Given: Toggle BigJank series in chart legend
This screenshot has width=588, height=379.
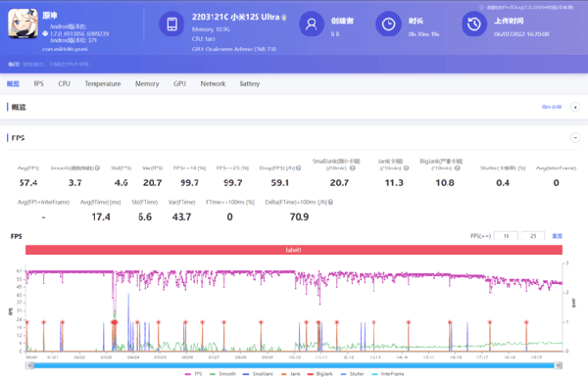Looking at the screenshot, I should click(x=319, y=374).
